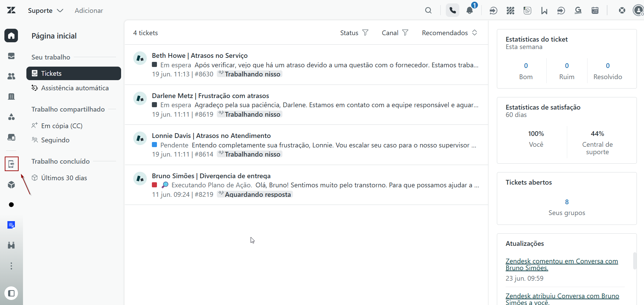Open the three-dot more menu in sidebar
The width and height of the screenshot is (644, 305).
point(11,266)
